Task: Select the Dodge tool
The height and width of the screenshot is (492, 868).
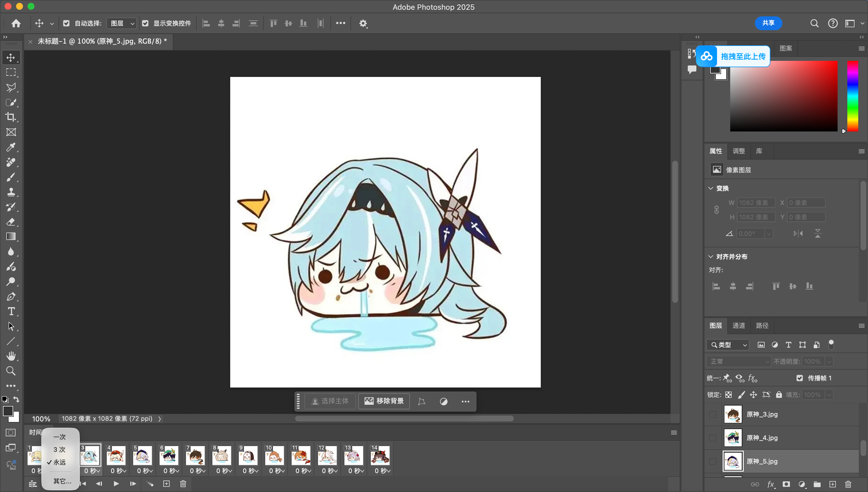Action: 11,282
